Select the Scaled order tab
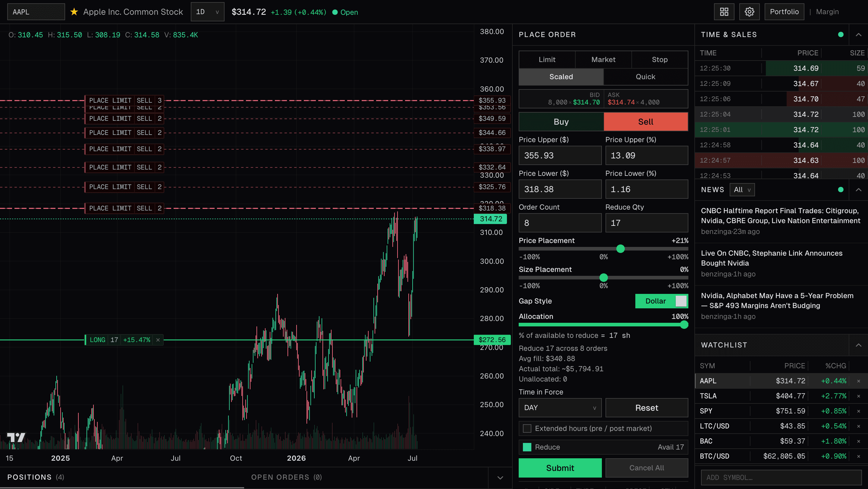868x489 pixels. (561, 77)
